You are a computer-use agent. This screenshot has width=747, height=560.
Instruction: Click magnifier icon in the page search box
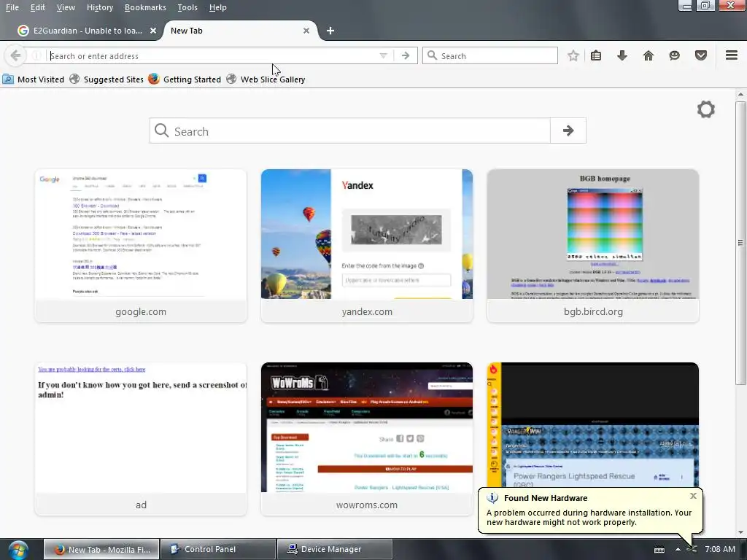click(x=162, y=131)
